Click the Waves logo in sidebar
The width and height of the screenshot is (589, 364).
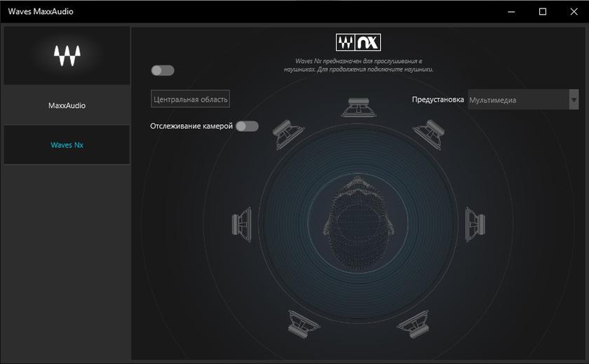(x=67, y=55)
